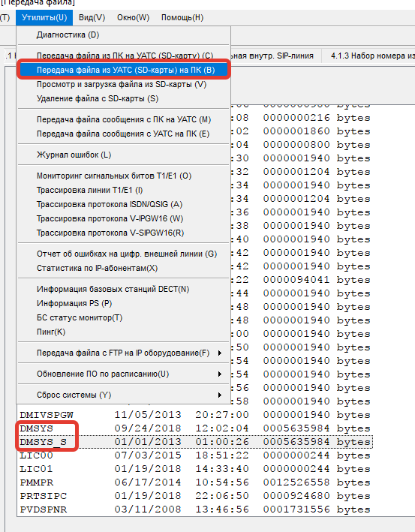Select Диагностика (D) menu entry
The width and height of the screenshot is (415, 532).
point(124,35)
